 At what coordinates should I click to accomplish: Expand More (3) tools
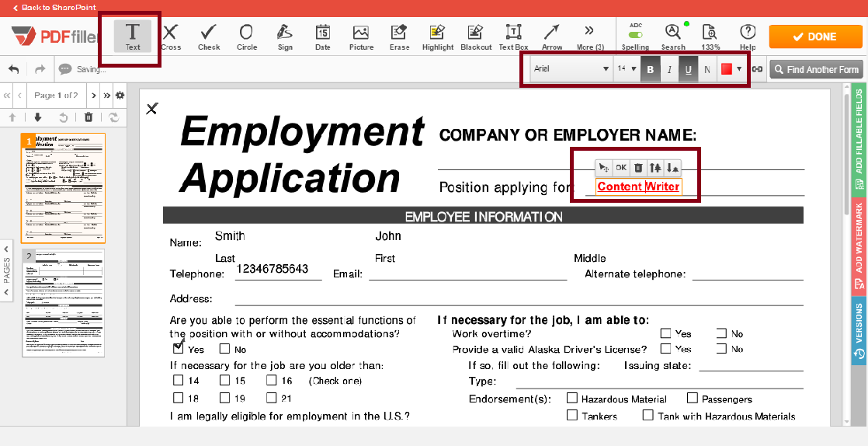(589, 37)
